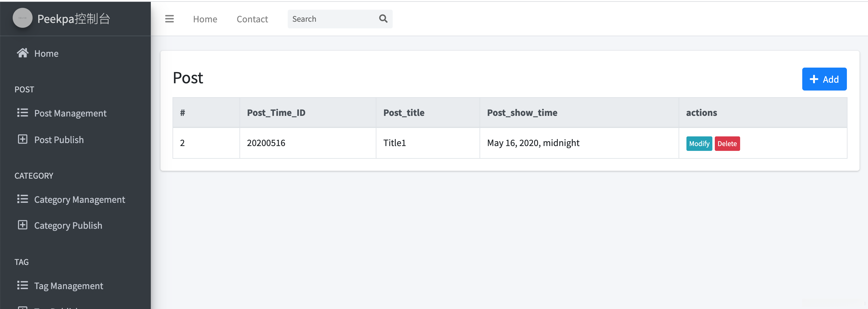Viewport: 868px width, 309px height.
Task: Open Post Management in the sidebar
Action: pyautogui.click(x=70, y=113)
